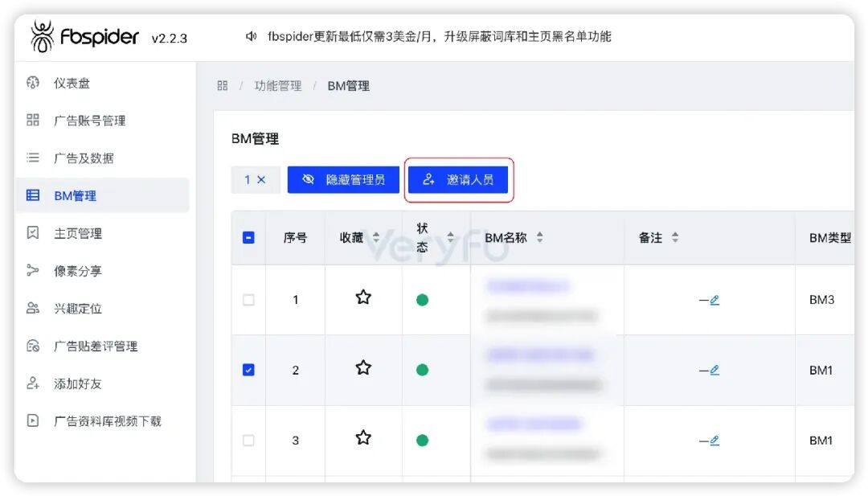Edit the remark of row 1 via pencil icon
The height and width of the screenshot is (496, 868).
tap(715, 300)
